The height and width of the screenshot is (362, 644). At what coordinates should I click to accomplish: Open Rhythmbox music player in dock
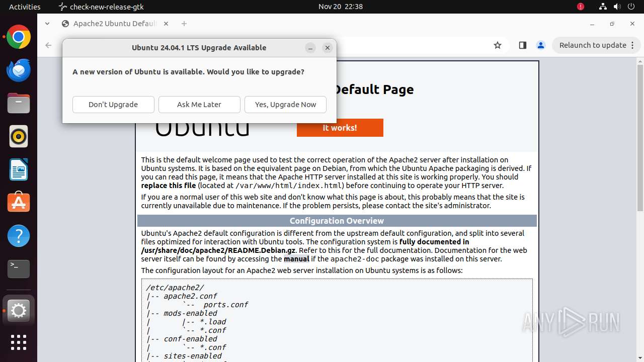point(19,136)
